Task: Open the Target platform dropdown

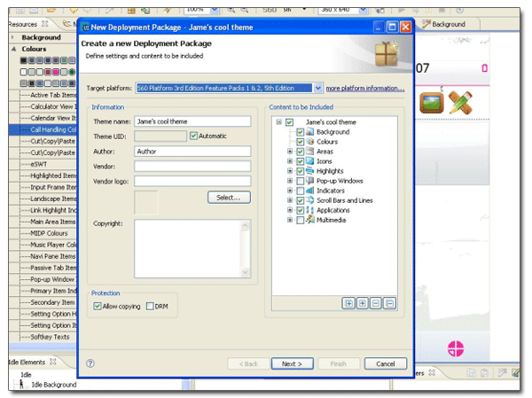Action: (318, 89)
